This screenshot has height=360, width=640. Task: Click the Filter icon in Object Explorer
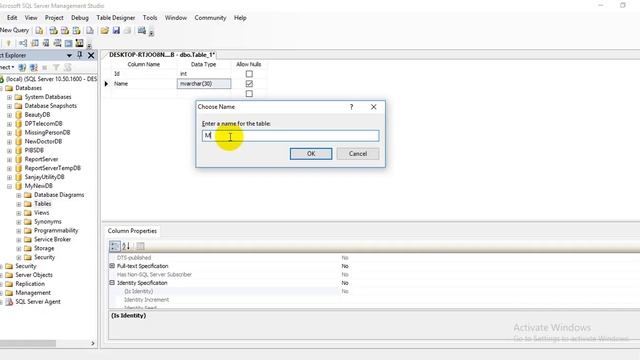tap(56, 67)
